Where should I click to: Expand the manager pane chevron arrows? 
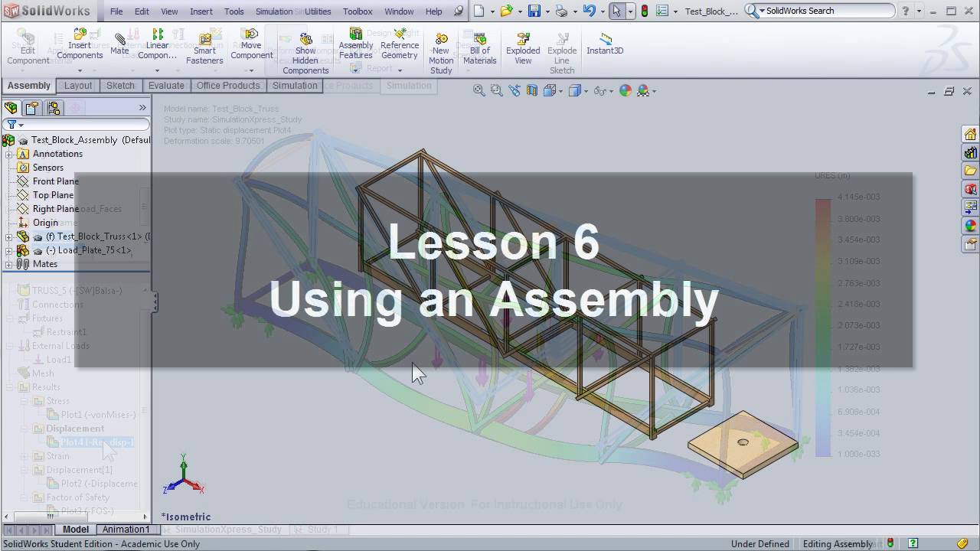(142, 108)
